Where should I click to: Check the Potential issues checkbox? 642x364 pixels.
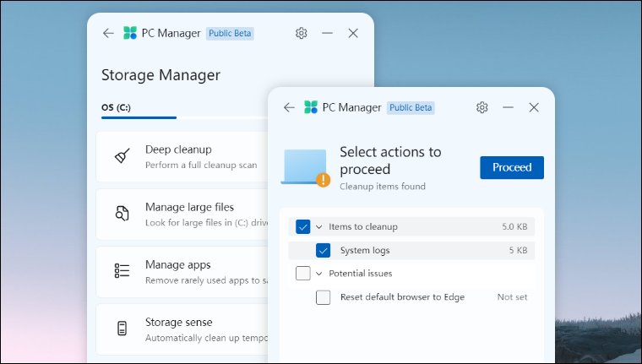pyautogui.click(x=303, y=274)
